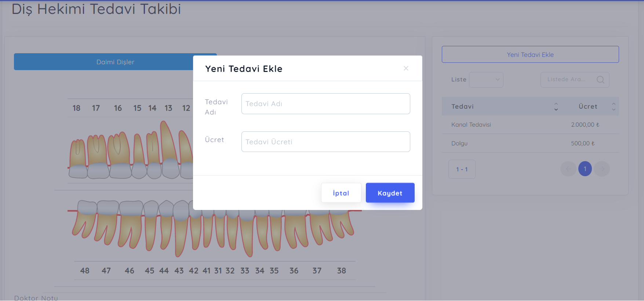Viewport: 644px width, 301px height.
Task: Save treatment with Kaydet button
Action: click(x=390, y=193)
